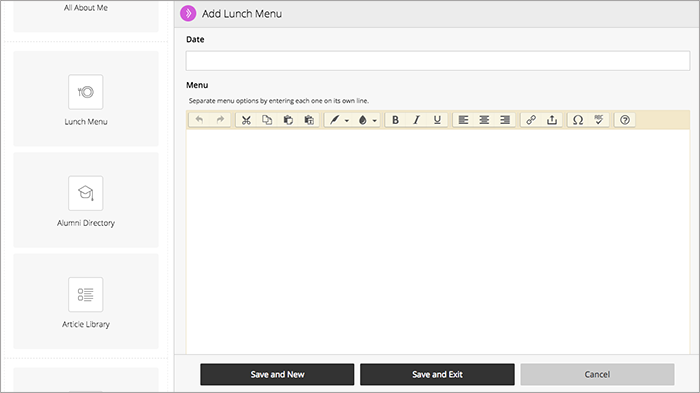Collapse panel with purple chevron icon
The width and height of the screenshot is (700, 393).
(188, 13)
